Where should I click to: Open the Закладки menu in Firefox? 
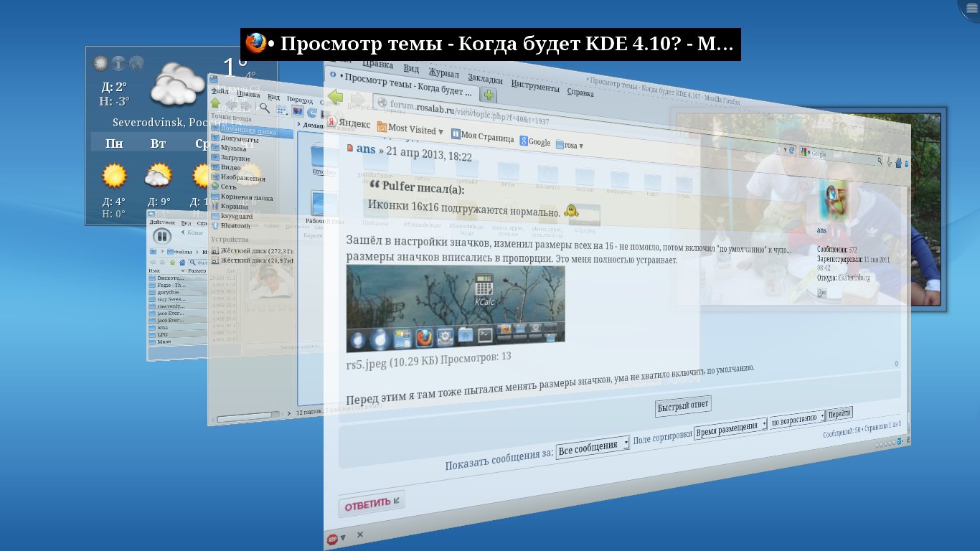tap(485, 78)
